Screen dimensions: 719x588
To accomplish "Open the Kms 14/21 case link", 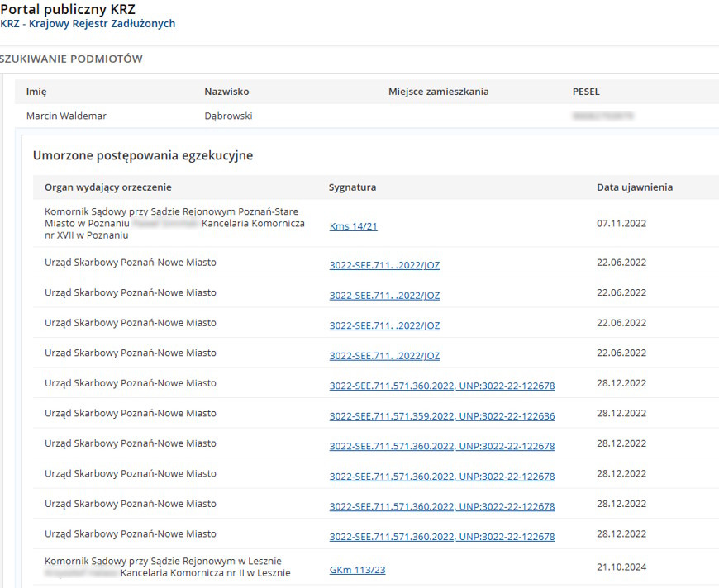I will pos(353,226).
